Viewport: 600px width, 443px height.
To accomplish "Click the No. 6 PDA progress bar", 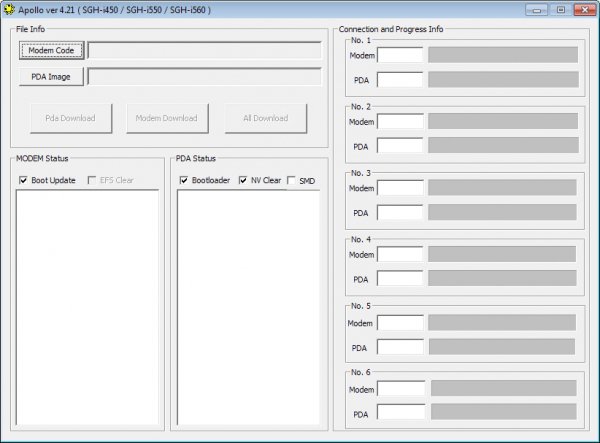I will [504, 412].
